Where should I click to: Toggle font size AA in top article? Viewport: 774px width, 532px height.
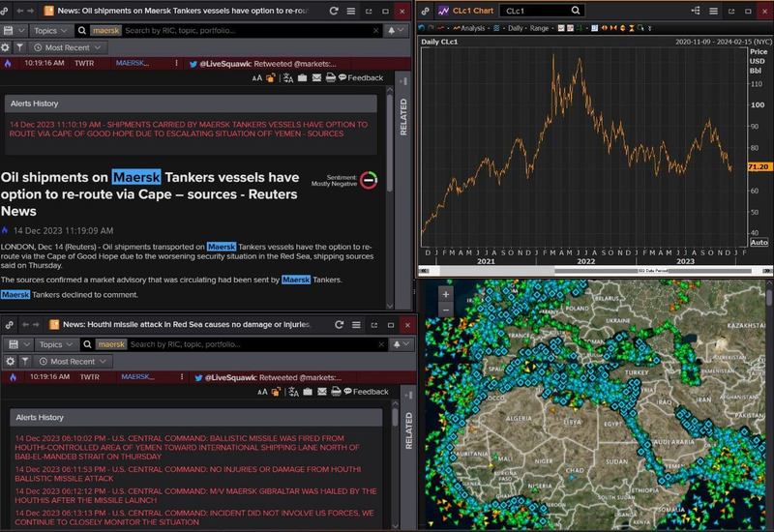click(x=257, y=77)
